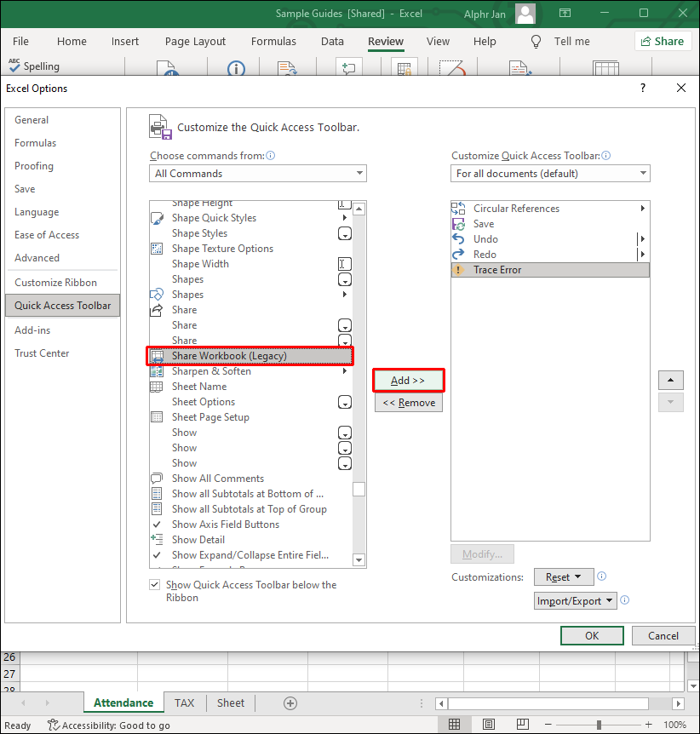
Task: Click the help question mark in Excel Options
Action: pos(643,88)
